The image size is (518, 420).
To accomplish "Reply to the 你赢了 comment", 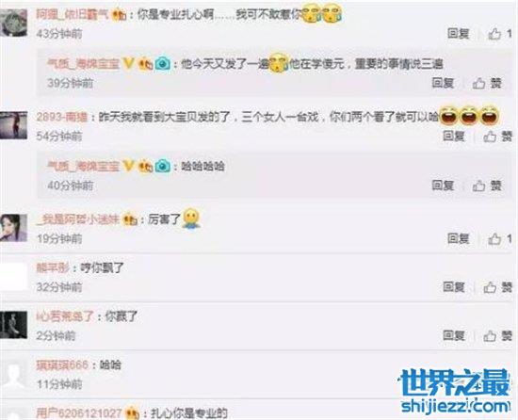I will point(454,336).
